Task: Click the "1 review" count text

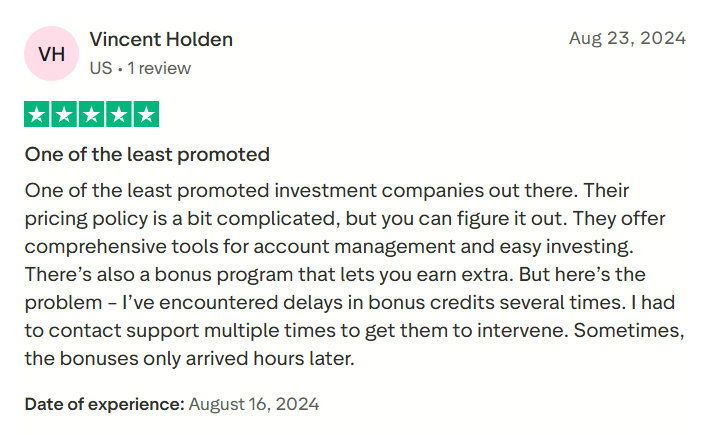Action: [157, 68]
